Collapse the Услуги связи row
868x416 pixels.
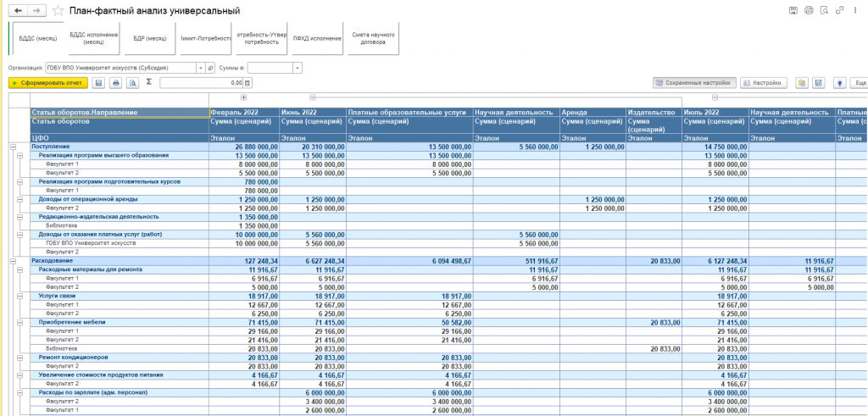tap(21, 296)
